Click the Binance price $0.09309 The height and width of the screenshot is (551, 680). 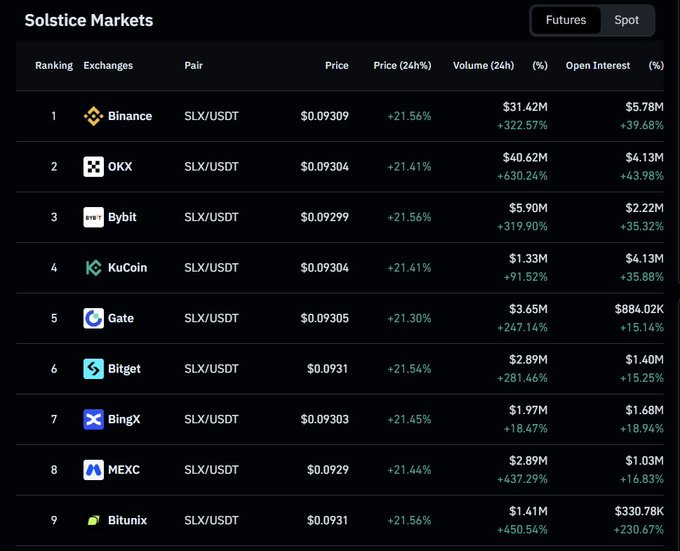click(324, 116)
